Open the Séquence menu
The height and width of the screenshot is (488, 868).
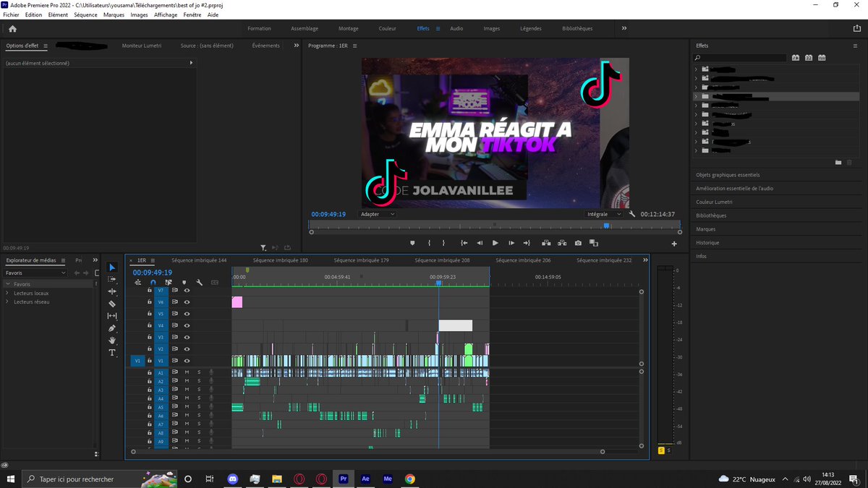(x=85, y=14)
